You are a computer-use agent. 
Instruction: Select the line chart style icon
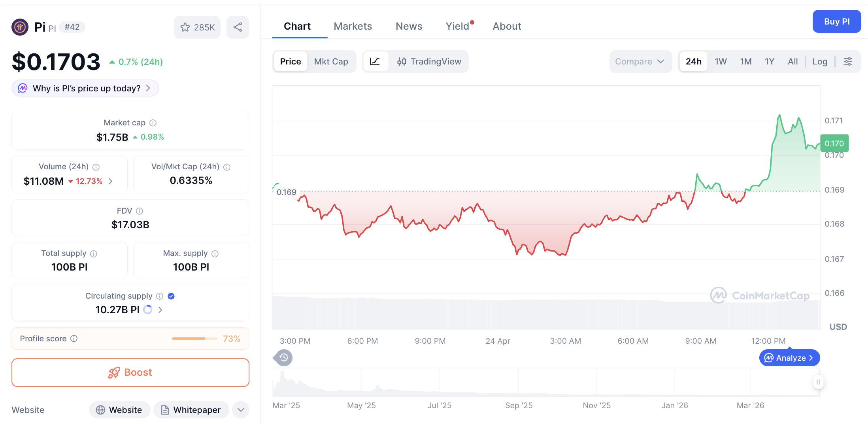375,61
